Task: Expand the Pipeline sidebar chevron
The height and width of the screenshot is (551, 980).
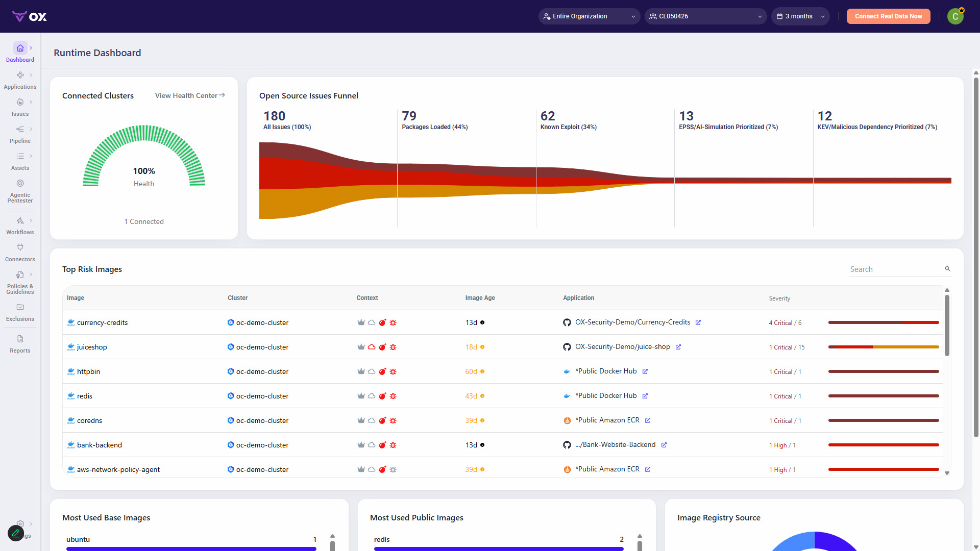Action: click(x=31, y=129)
